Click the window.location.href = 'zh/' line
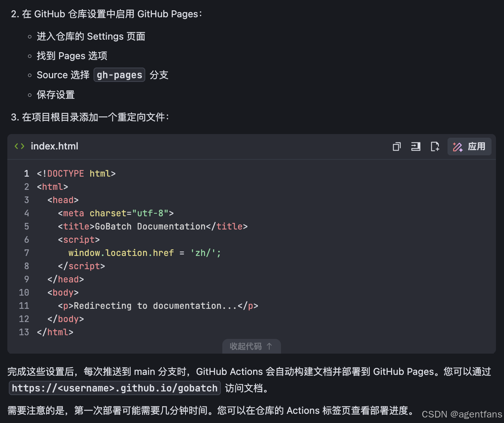Screen dimensions: 504x423 145,253
